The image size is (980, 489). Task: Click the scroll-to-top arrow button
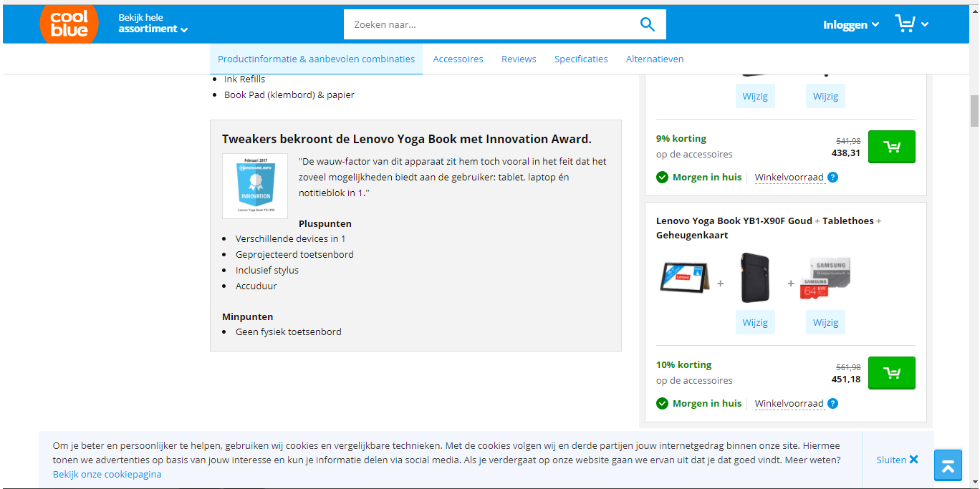tap(948, 465)
